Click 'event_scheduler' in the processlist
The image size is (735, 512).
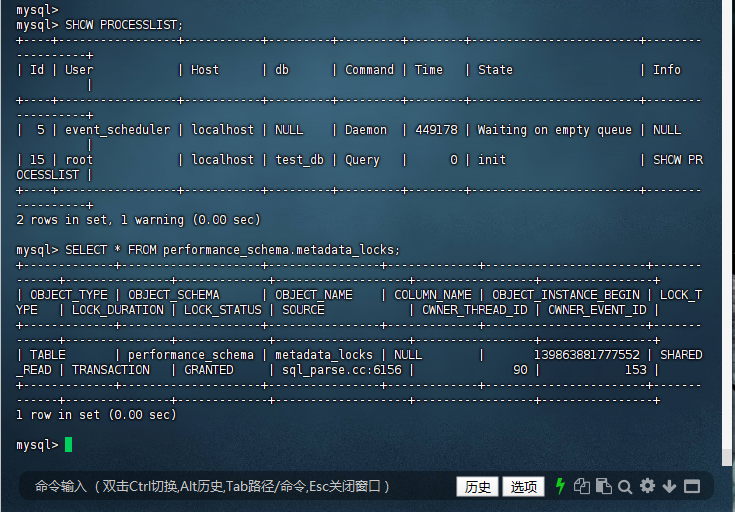pos(118,130)
